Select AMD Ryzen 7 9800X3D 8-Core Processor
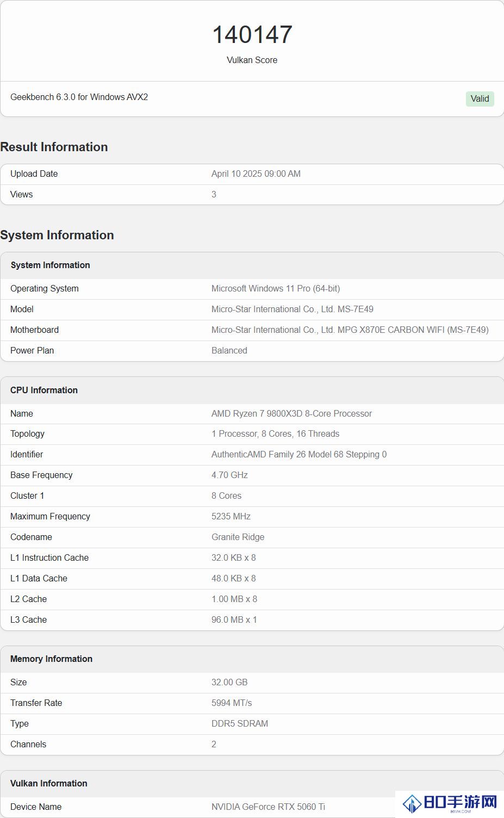504x818 pixels. point(291,413)
